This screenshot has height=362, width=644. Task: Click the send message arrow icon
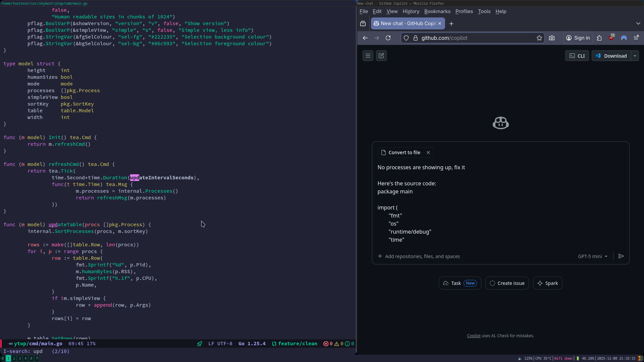coord(621,256)
